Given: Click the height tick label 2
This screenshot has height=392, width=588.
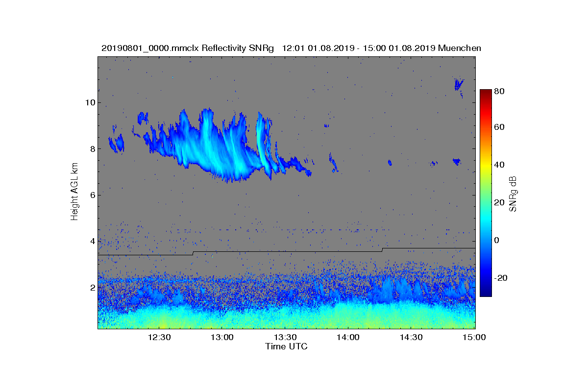Looking at the screenshot, I should pos(92,287).
